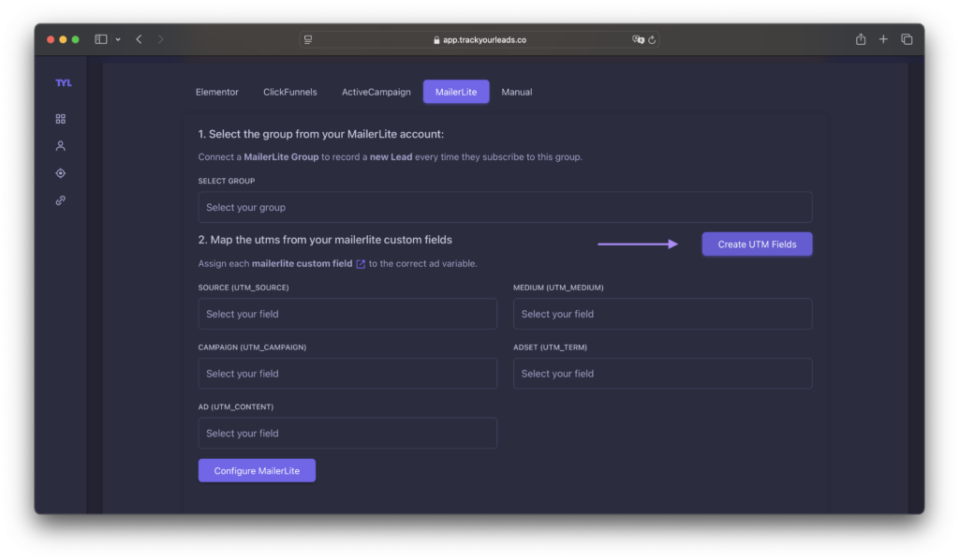
Task: Click the Share icon in Safari toolbar
Action: (861, 39)
